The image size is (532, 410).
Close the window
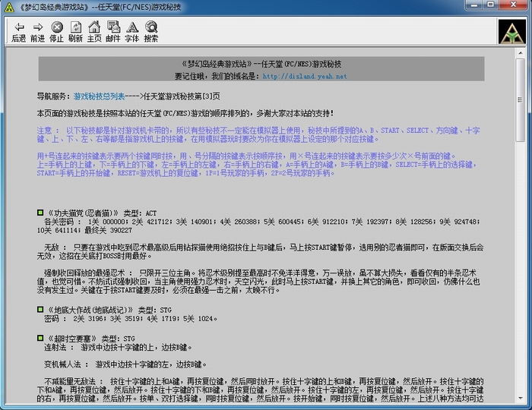point(513,5)
